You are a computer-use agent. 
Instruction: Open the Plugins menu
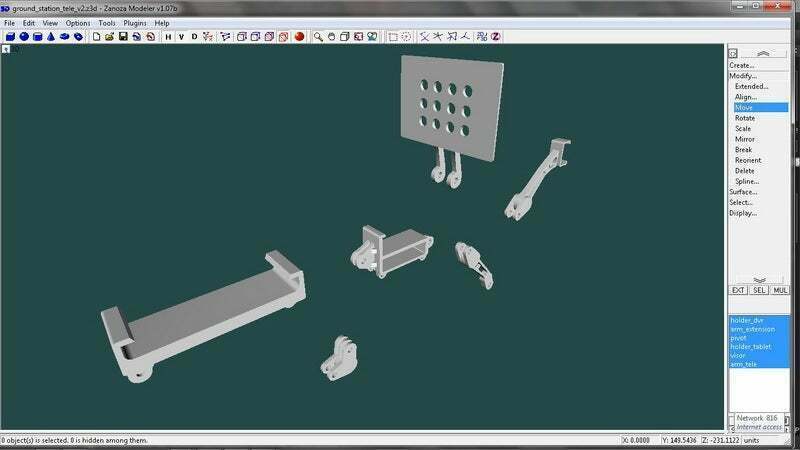(135, 22)
